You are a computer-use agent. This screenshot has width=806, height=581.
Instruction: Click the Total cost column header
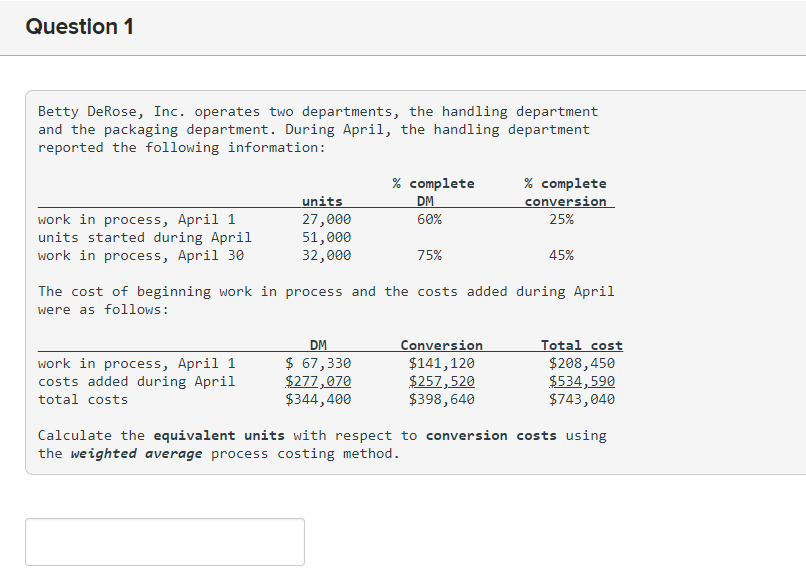click(581, 346)
